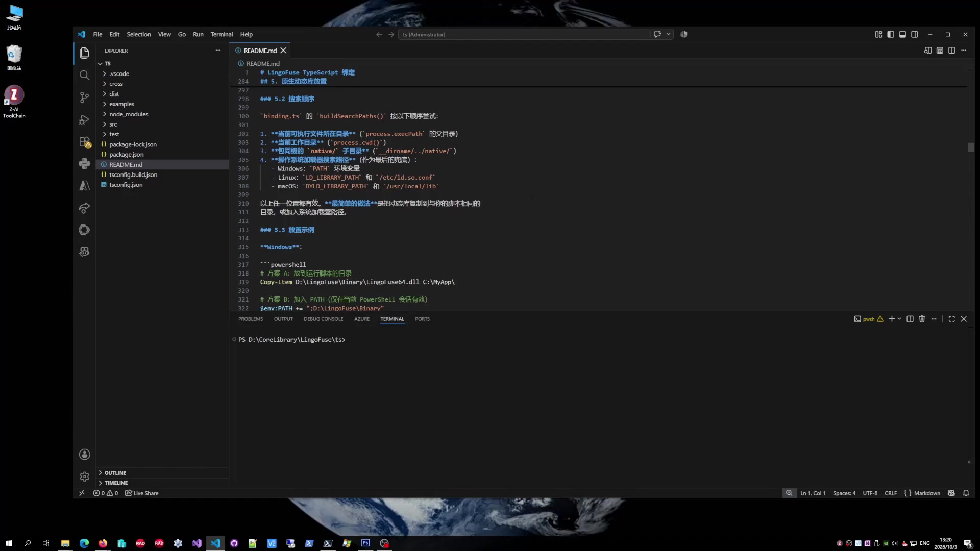The width and height of the screenshot is (980, 551).
Task: Maximize the terminal panel size
Action: 951,319
